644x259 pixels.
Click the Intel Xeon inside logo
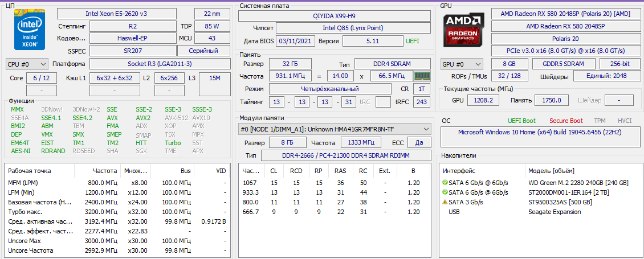(27, 30)
